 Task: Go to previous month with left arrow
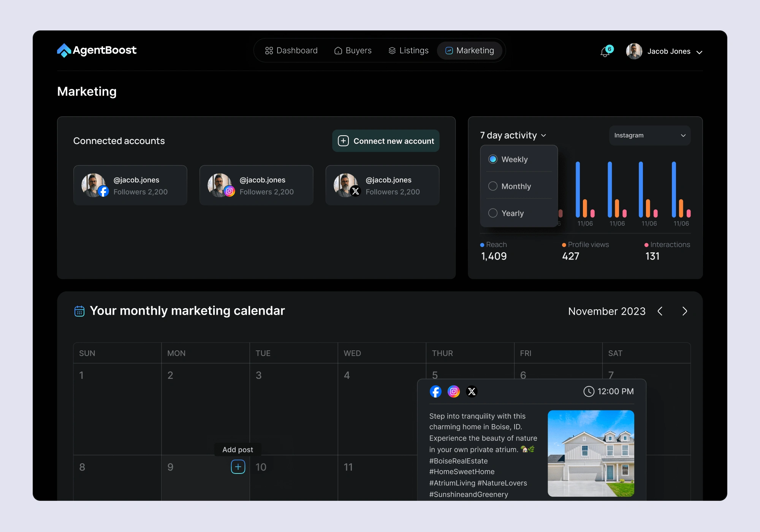(660, 311)
